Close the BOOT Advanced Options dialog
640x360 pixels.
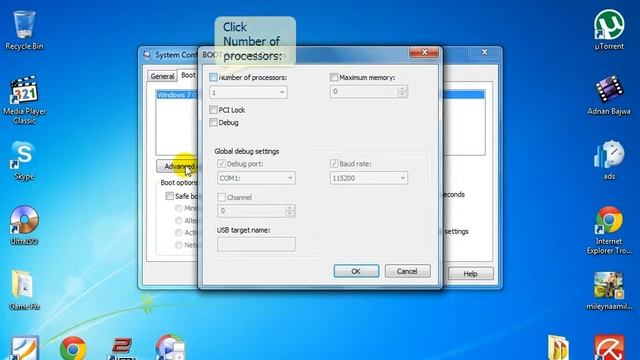click(424, 52)
